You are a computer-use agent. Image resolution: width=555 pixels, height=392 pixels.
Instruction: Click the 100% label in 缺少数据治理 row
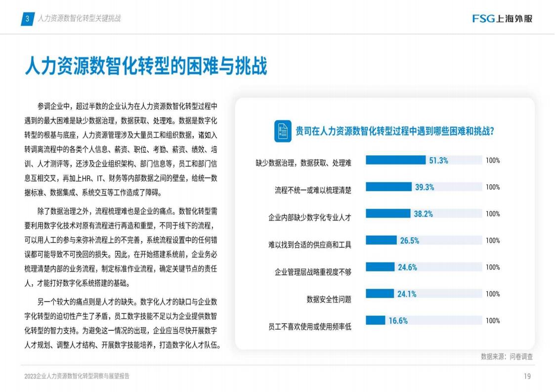click(x=493, y=161)
